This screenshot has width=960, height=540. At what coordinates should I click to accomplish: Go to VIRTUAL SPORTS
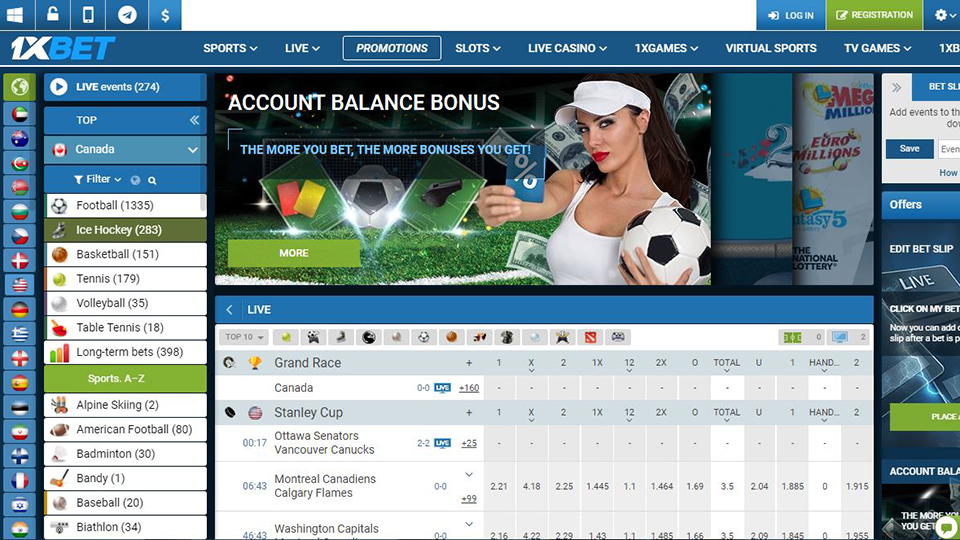pyautogui.click(x=771, y=48)
